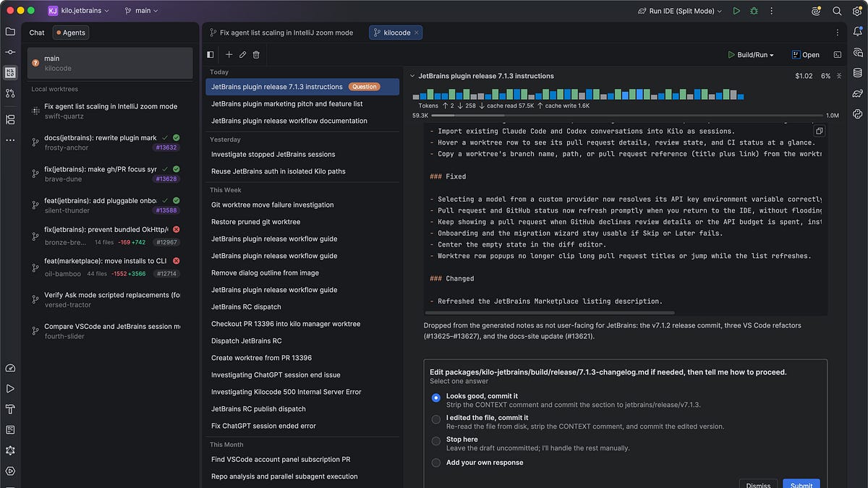Screen dimensions: 868x488
Task: Switch to the Chat tab
Action: 37,33
